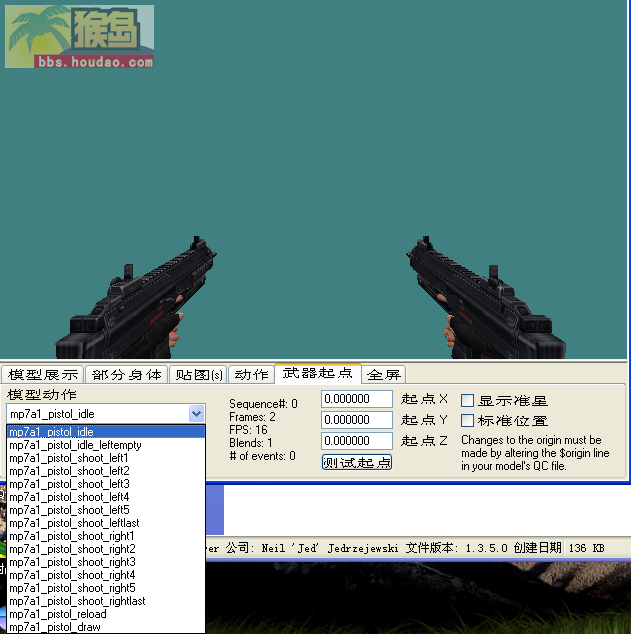This screenshot has width=631, height=634.
Task: Pick mp7a1_pistol_shoot_left1 from list
Action: (106, 458)
